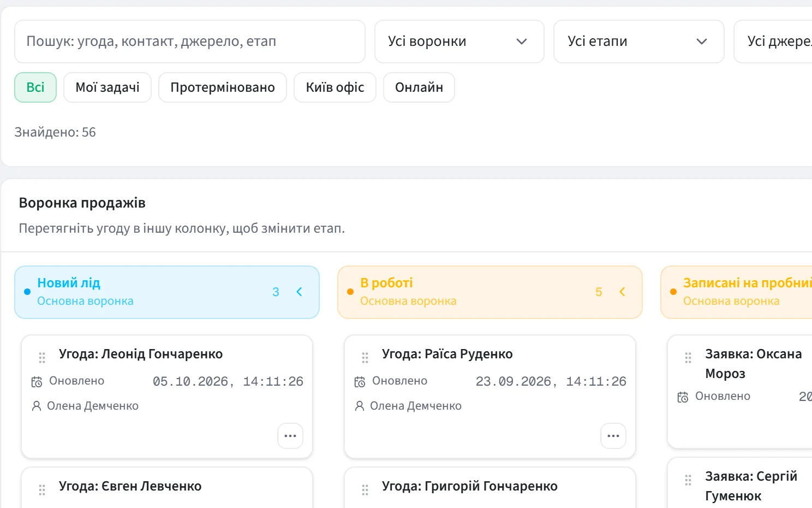Click drag handle on Григорій Гончаренко card
The width and height of the screenshot is (812, 508).
(365, 490)
